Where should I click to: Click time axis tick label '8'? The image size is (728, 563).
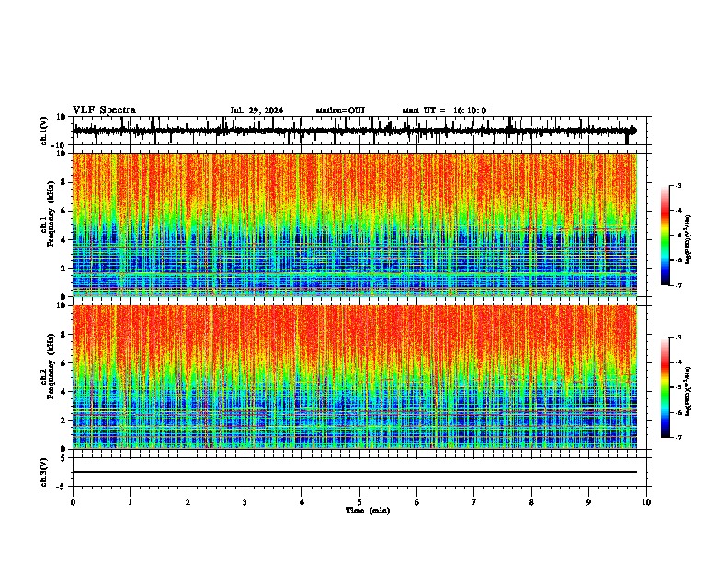click(531, 502)
